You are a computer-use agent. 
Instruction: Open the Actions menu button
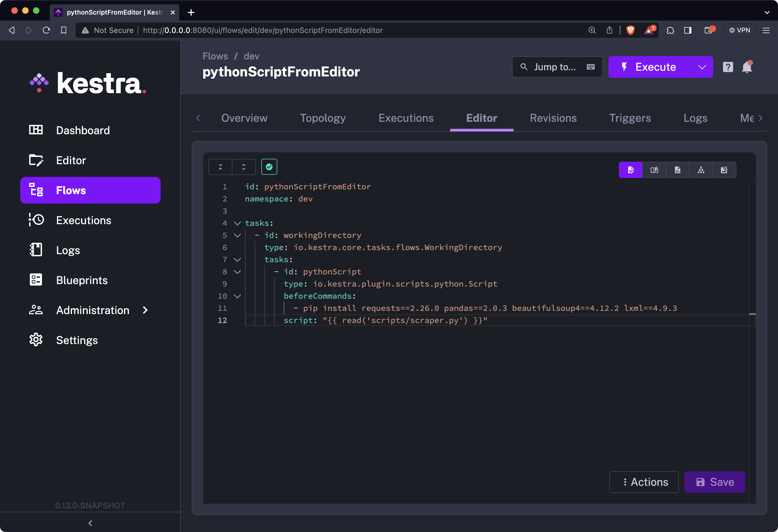click(644, 482)
